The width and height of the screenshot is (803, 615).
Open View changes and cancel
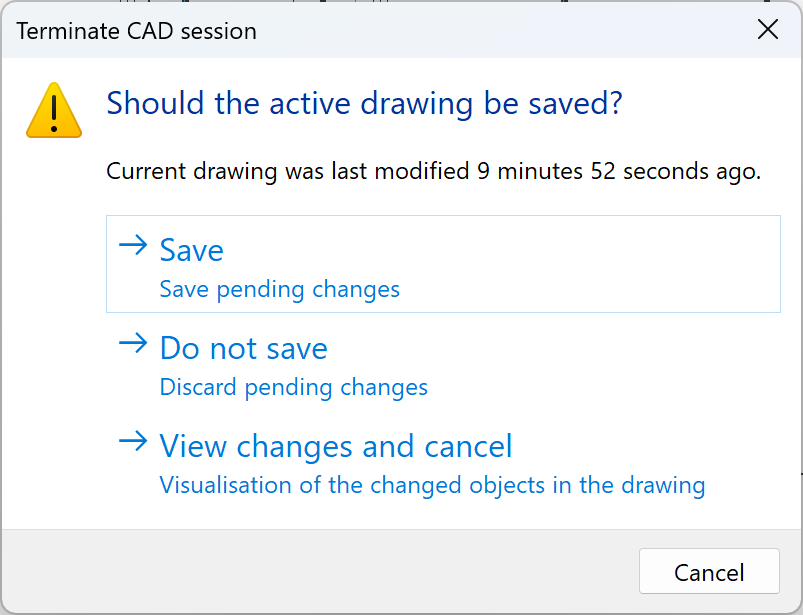335,447
